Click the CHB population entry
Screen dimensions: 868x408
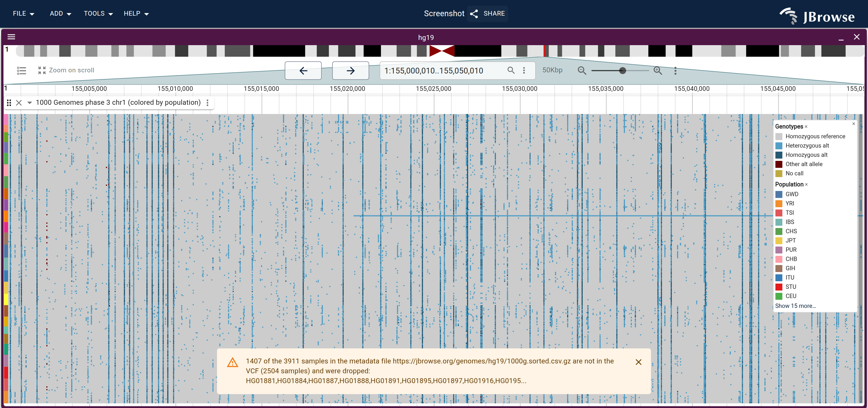786,259
